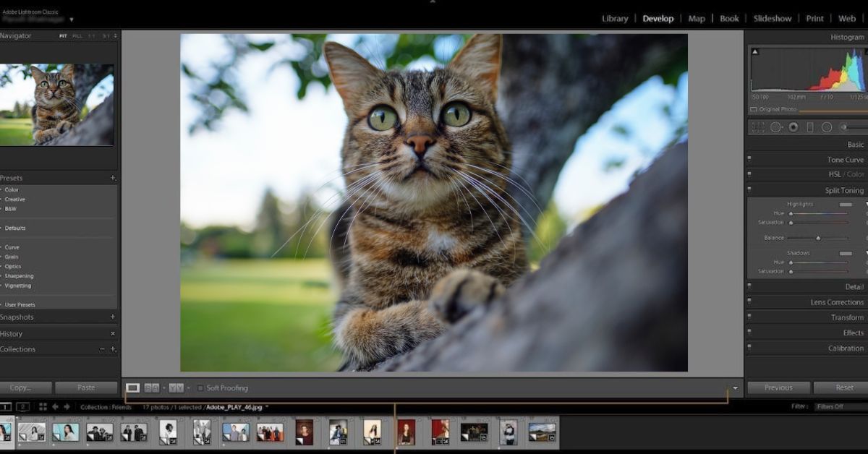Image resolution: width=868 pixels, height=454 pixels.
Task: Toggle Split Toning panel switch
Action: [x=749, y=190]
